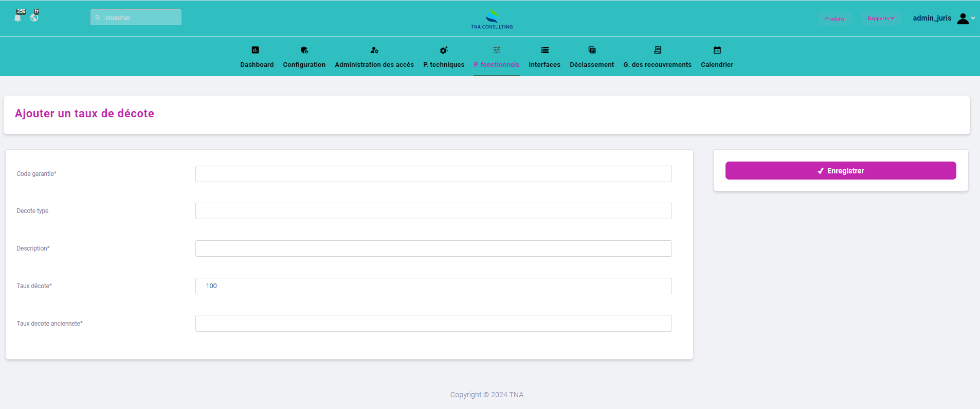Open the Calendrier calendar icon
Image resolution: width=980 pixels, height=409 pixels.
click(x=717, y=50)
